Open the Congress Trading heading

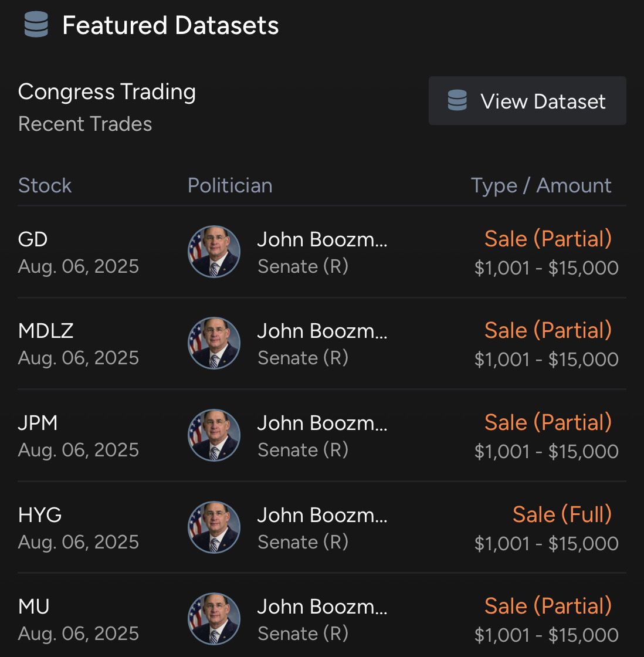(x=107, y=92)
